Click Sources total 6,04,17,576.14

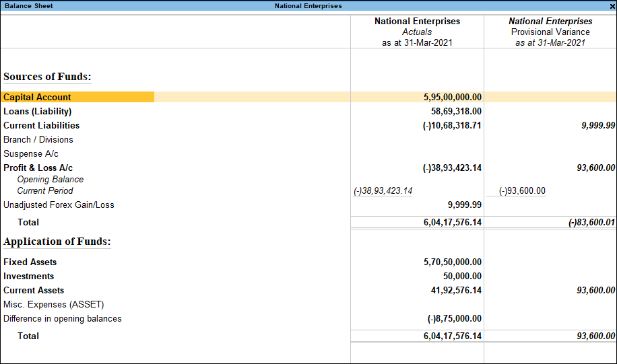453,222
